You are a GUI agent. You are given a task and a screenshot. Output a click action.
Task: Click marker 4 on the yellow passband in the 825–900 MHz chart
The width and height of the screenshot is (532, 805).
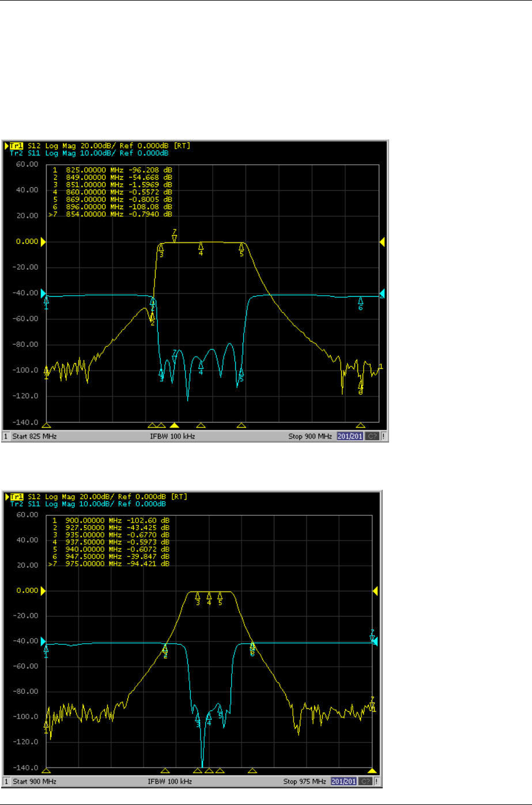click(x=201, y=249)
